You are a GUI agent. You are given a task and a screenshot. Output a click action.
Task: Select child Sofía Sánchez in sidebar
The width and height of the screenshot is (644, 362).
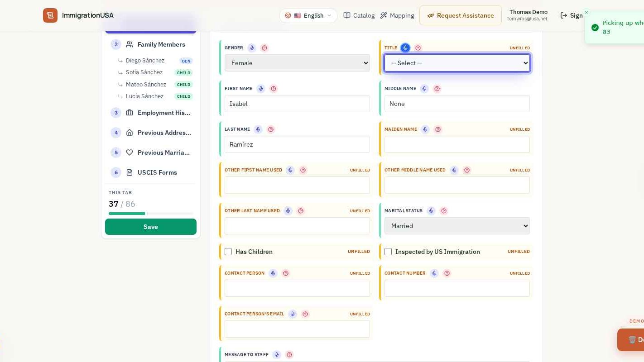tap(155, 72)
